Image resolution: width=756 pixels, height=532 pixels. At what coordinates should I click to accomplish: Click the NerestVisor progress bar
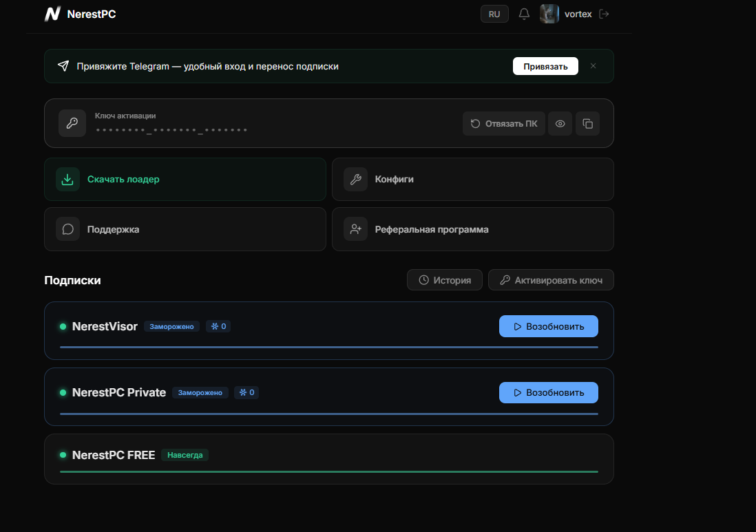[329, 347]
